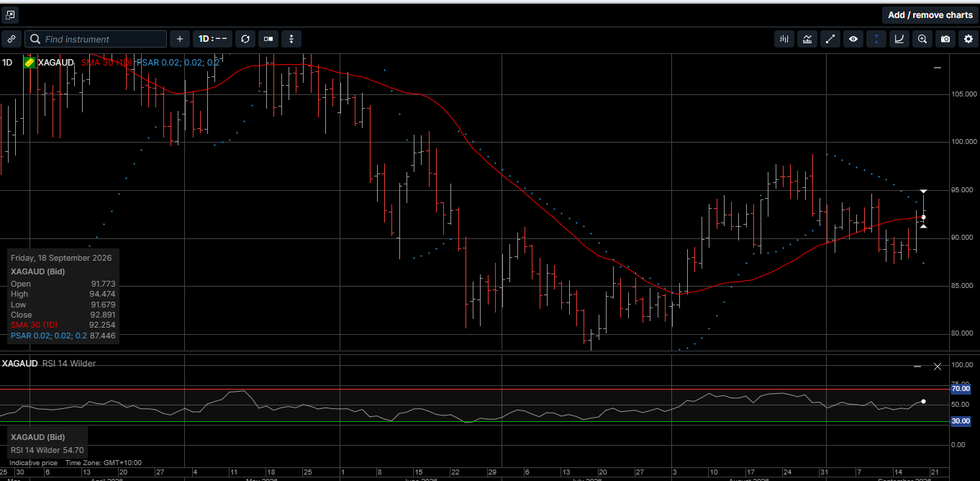Toggle the logarithmic scale curve button

pos(899,39)
